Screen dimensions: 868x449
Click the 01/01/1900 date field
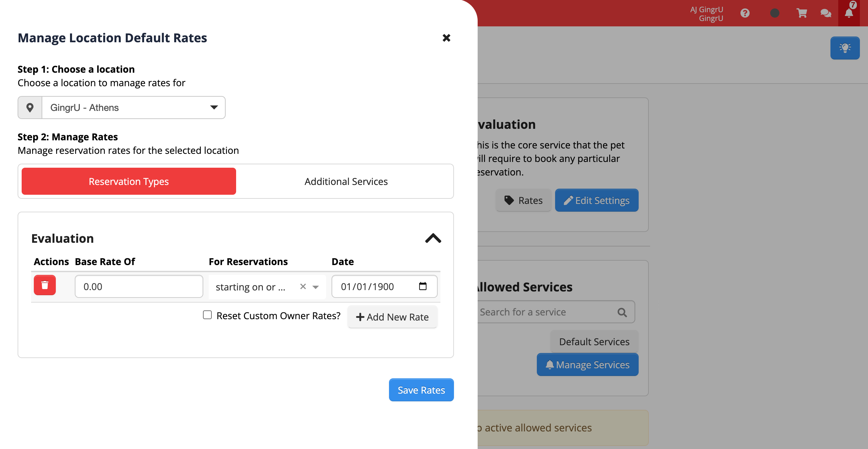[385, 286]
